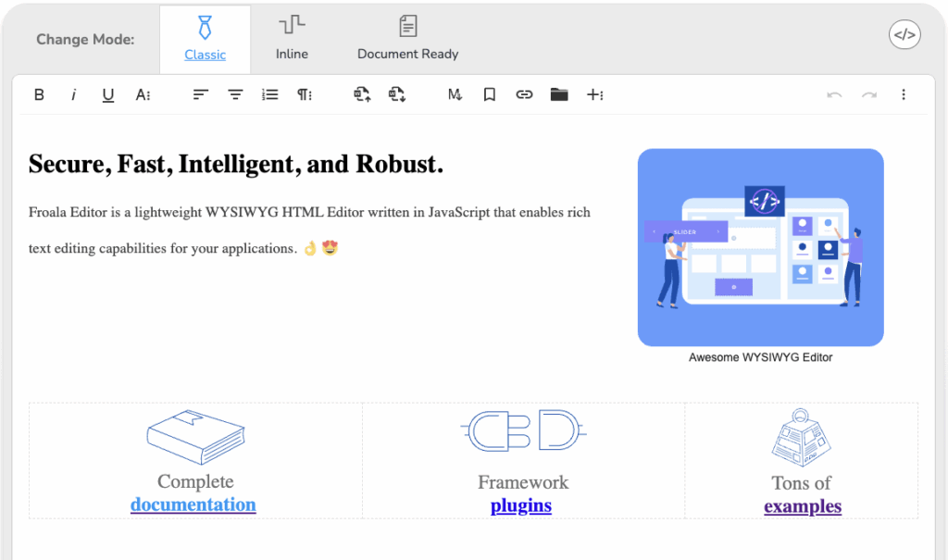Click the OK hand emoji
The image size is (948, 560).
(x=310, y=248)
